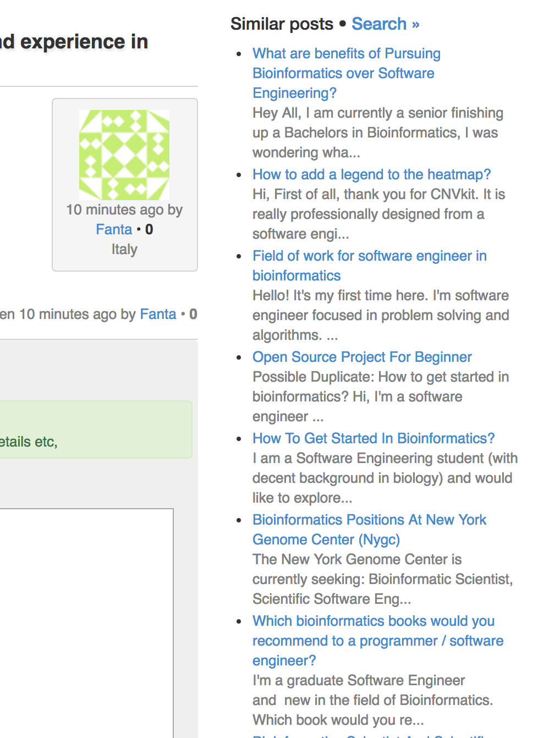Click the 'Italy' location text in the user card
This screenshot has height=738, width=560.
124,249
